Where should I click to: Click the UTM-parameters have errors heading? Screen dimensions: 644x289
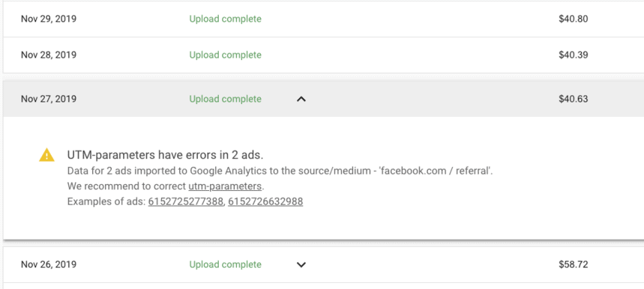click(165, 155)
